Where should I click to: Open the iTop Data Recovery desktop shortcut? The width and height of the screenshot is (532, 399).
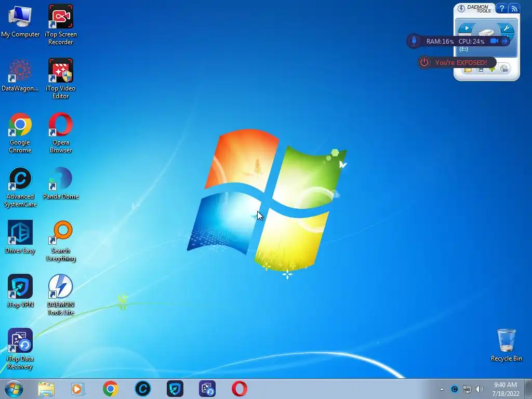[x=20, y=349]
